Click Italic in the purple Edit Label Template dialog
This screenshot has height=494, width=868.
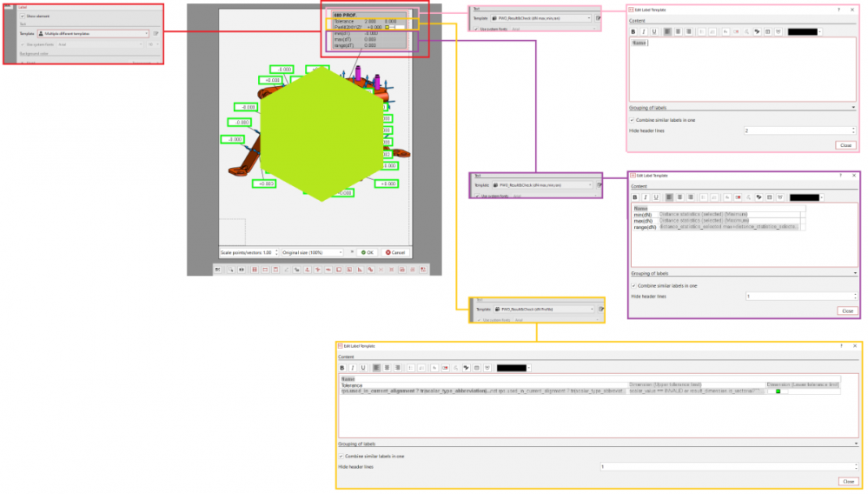644,197
